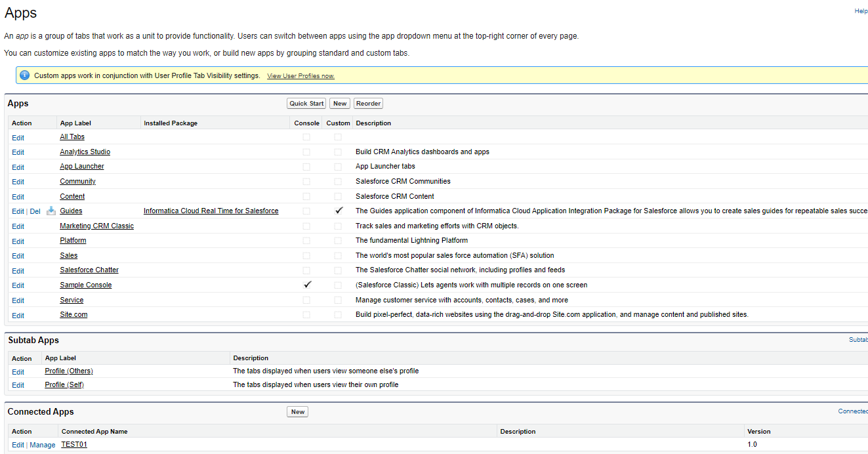Open the Guides app label
The height and width of the screenshot is (454, 868).
[71, 211]
